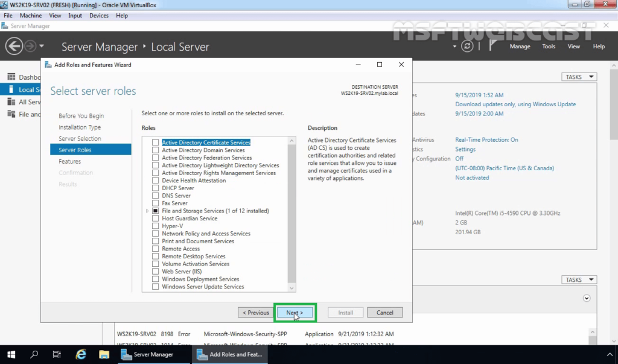
Task: Click the roles list vertical scrollbar
Action: 291,214
